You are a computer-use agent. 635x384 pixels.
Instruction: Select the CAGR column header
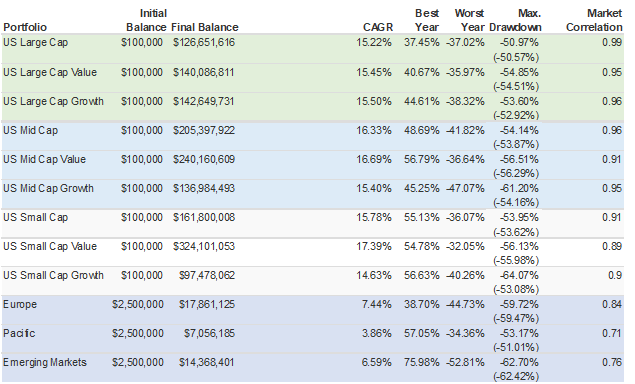click(378, 27)
